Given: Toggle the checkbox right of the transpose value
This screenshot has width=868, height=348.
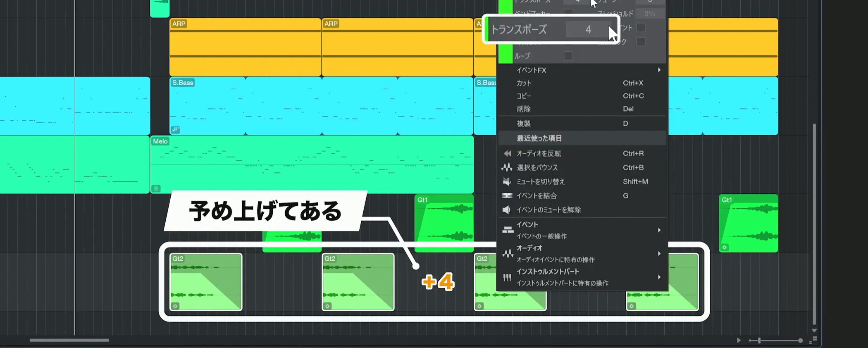Looking at the screenshot, I should coord(641,28).
